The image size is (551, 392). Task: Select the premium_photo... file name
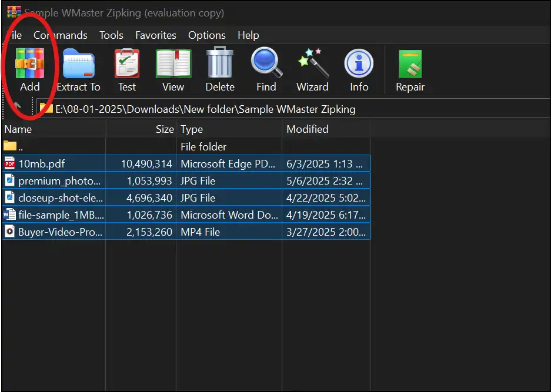(x=59, y=181)
